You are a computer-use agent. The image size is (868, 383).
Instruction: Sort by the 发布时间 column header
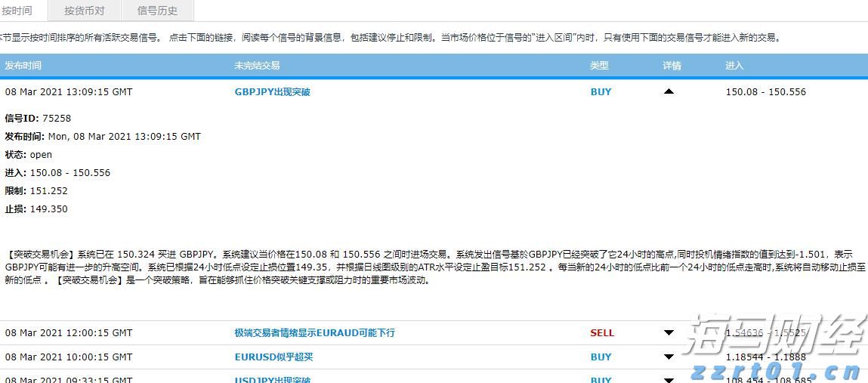click(23, 66)
